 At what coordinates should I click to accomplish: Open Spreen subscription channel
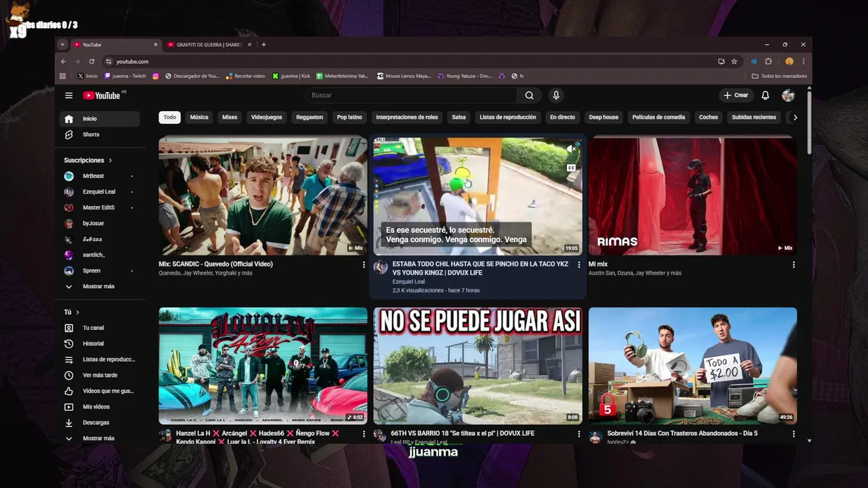coord(100,270)
